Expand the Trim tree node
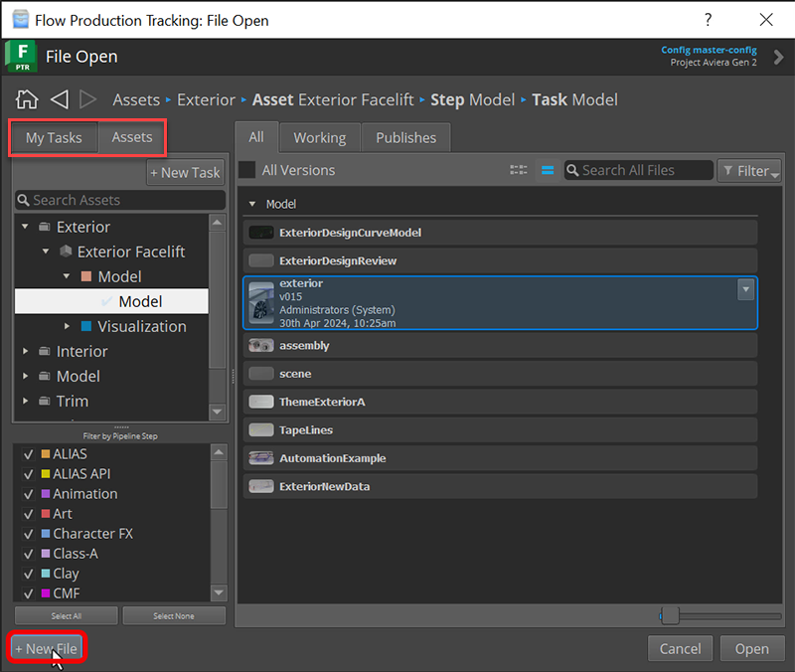Image resolution: width=795 pixels, height=672 pixels. tap(26, 401)
